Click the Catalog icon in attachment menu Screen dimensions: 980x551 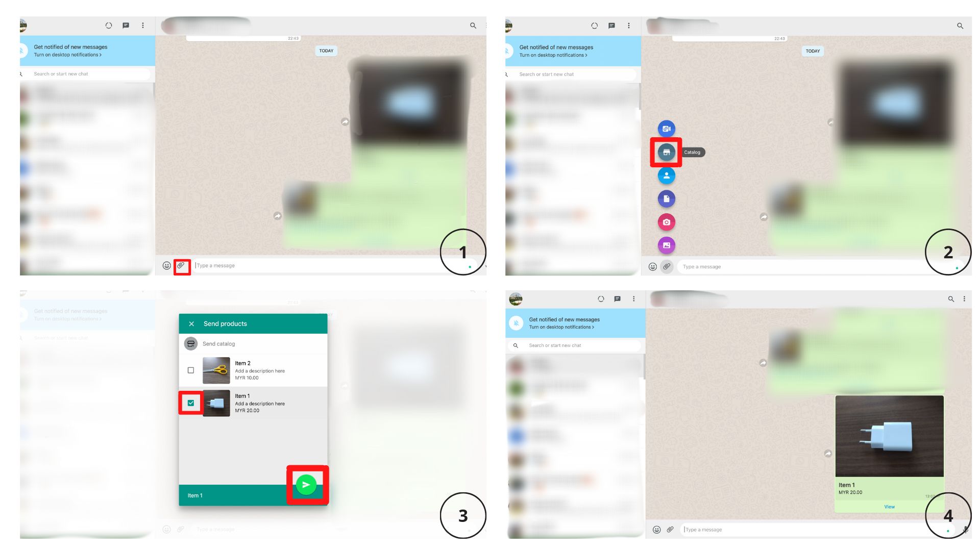pyautogui.click(x=666, y=152)
